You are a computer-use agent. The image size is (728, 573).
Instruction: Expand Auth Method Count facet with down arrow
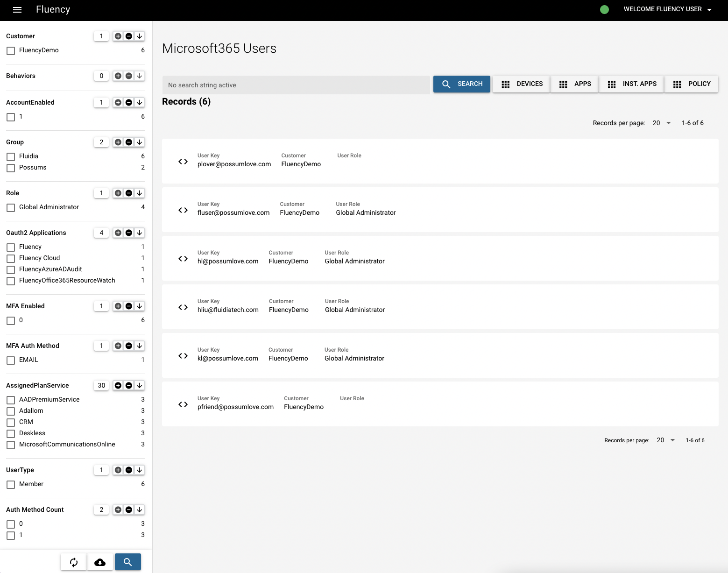click(139, 509)
